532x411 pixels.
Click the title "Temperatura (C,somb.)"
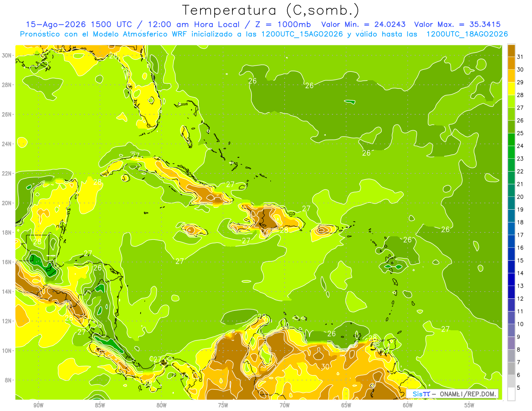tap(271, 10)
